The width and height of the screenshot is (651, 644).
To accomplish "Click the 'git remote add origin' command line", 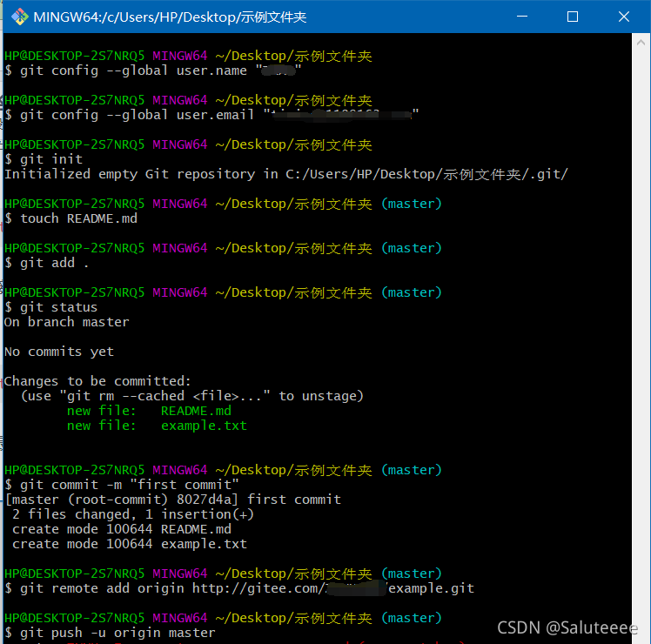I will tap(239, 588).
